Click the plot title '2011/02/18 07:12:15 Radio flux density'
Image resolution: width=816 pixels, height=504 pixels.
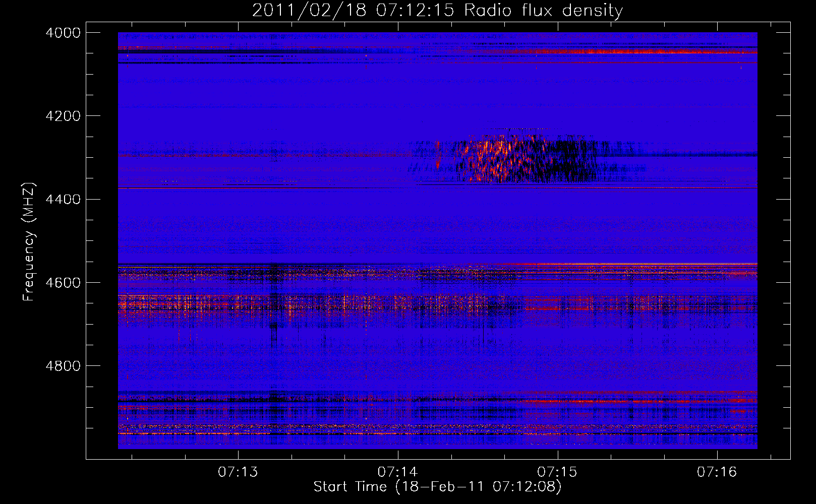click(x=437, y=10)
